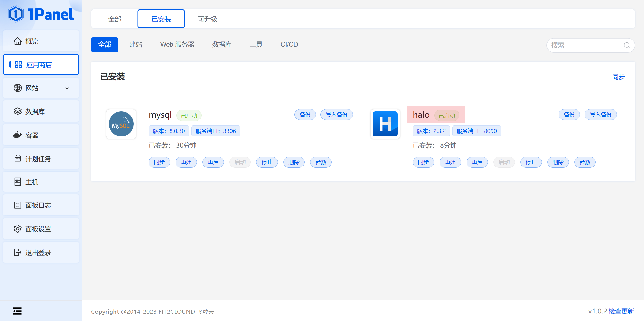Open the 容器 sidebar menu item
The width and height of the screenshot is (644, 321).
click(x=41, y=135)
